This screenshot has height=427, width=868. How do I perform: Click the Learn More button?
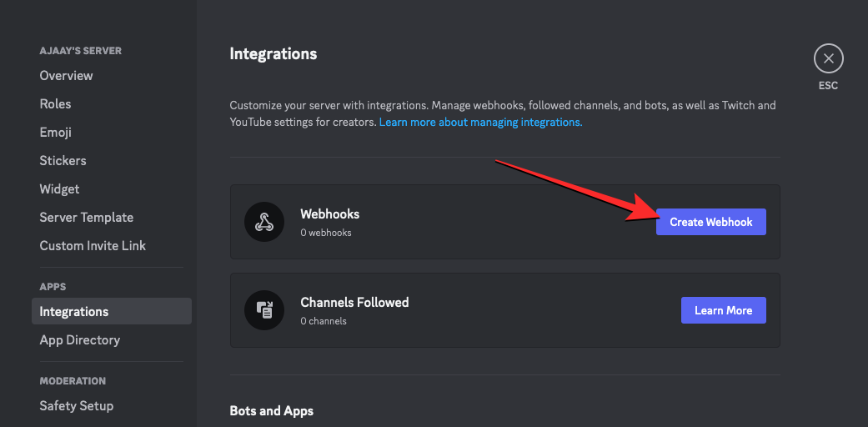click(723, 310)
